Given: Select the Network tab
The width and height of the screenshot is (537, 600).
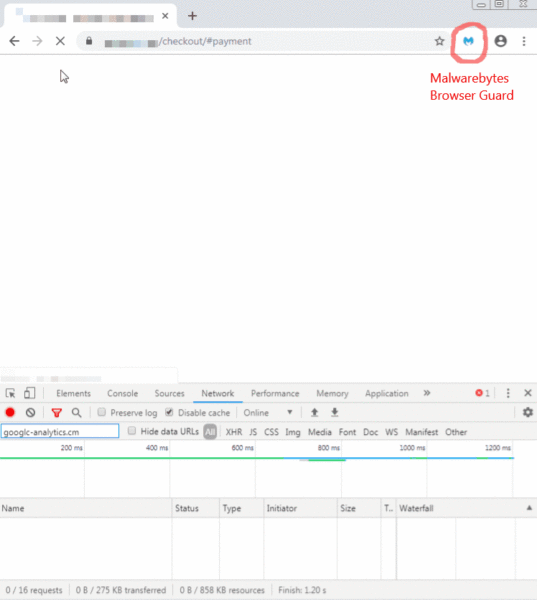Looking at the screenshot, I should 218,393.
